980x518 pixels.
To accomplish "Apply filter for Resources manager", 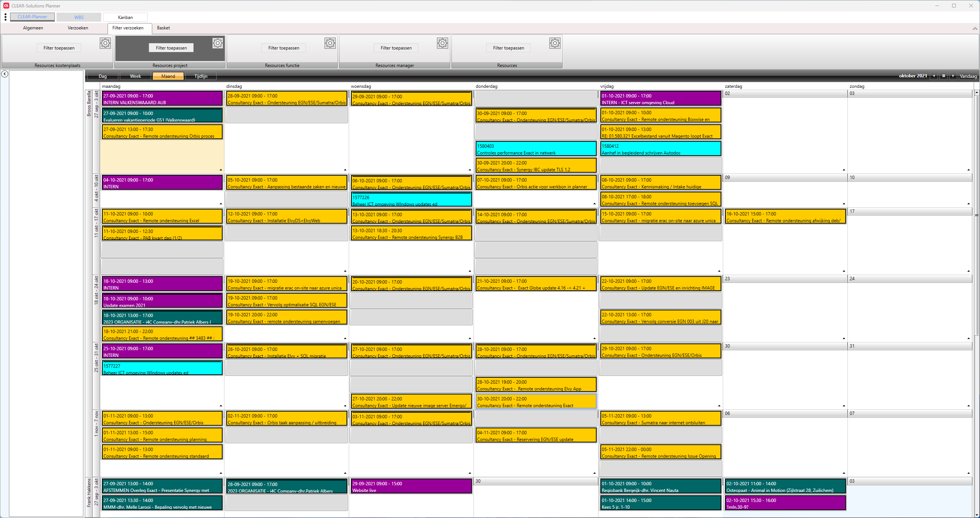I will click(x=396, y=48).
